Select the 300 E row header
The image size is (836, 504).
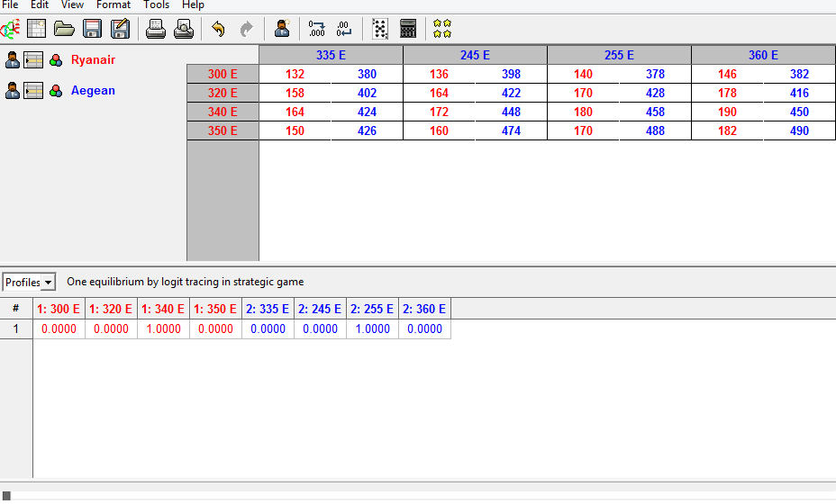pyautogui.click(x=223, y=74)
